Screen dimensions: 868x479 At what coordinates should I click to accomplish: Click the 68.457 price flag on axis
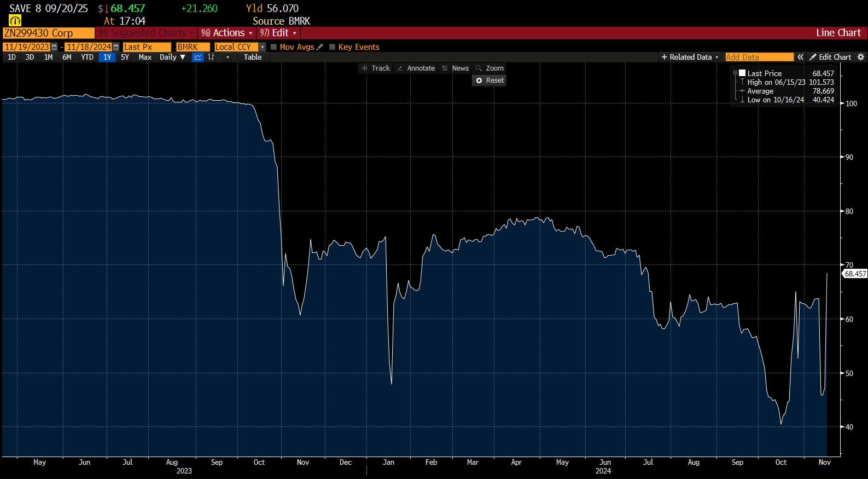coord(855,274)
